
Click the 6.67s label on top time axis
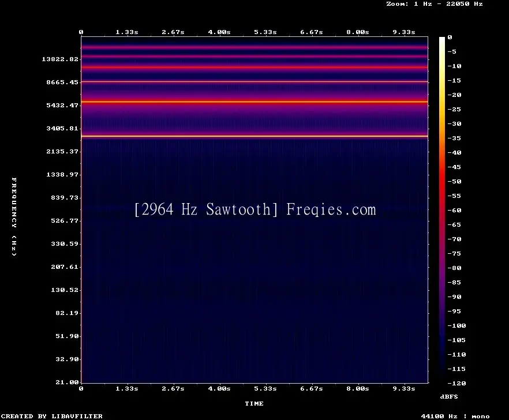(311, 32)
